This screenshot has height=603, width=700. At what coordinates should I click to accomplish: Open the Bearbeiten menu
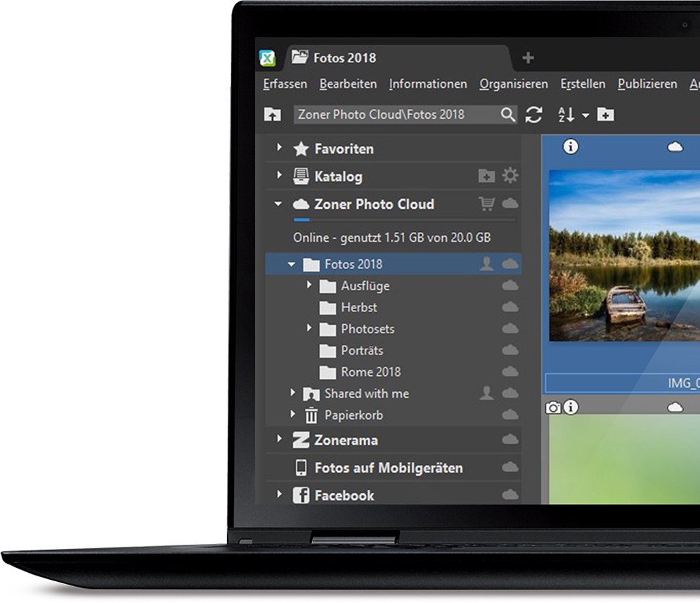pos(348,84)
